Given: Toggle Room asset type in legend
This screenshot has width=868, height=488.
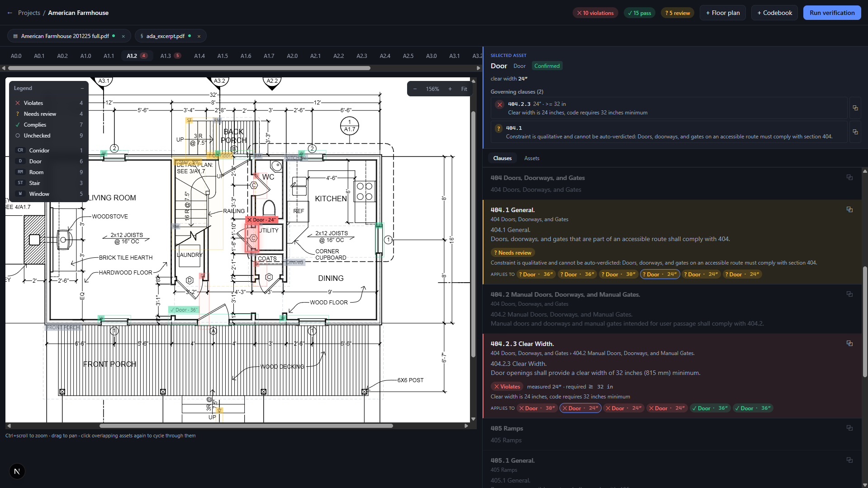Looking at the screenshot, I should pos(49,172).
